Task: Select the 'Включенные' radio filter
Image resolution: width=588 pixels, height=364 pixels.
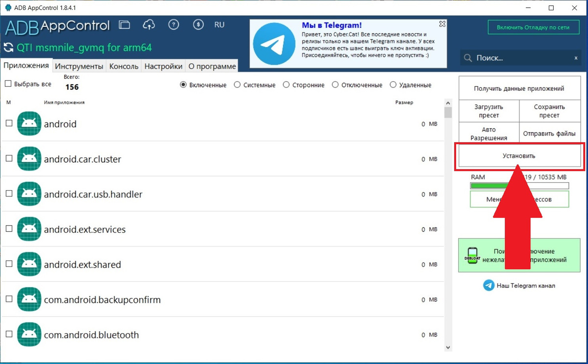Action: (x=183, y=85)
